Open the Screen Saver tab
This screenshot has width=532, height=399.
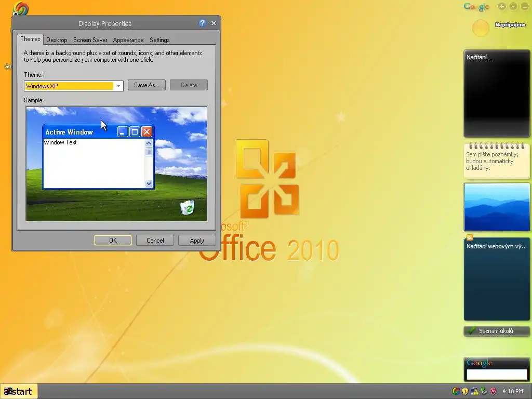pos(90,40)
